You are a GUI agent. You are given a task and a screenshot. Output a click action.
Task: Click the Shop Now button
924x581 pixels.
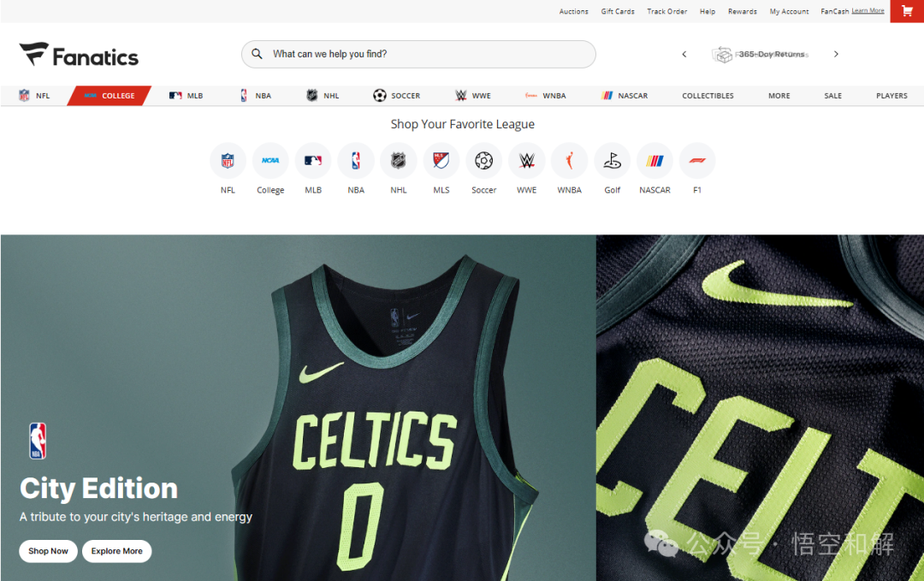click(x=48, y=551)
